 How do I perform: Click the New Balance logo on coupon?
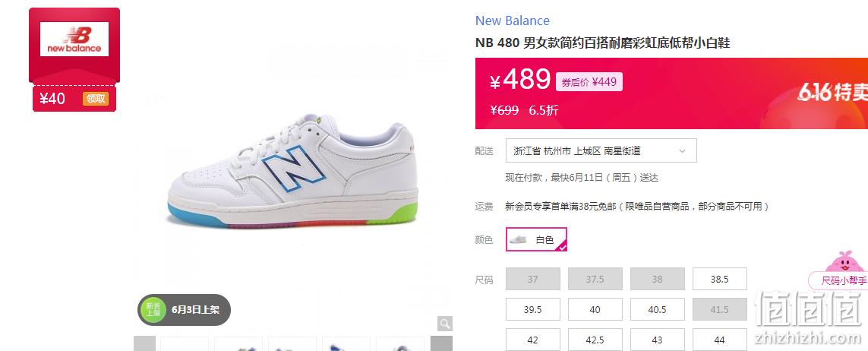tap(74, 40)
